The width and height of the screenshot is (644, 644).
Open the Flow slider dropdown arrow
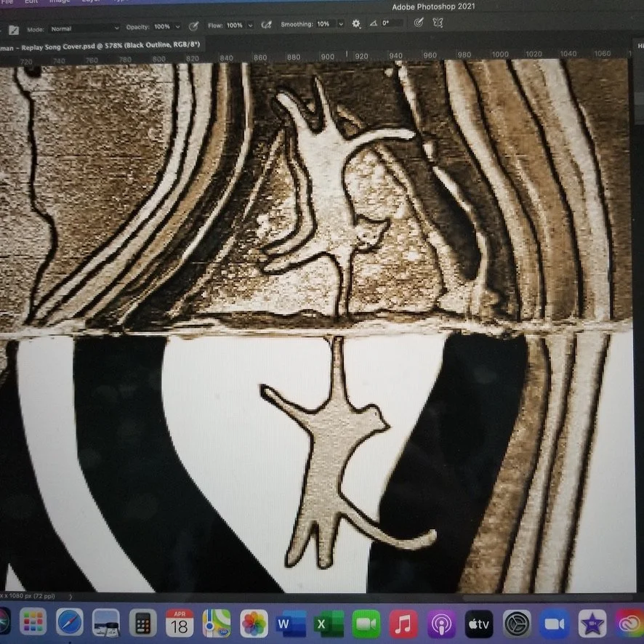(250, 25)
